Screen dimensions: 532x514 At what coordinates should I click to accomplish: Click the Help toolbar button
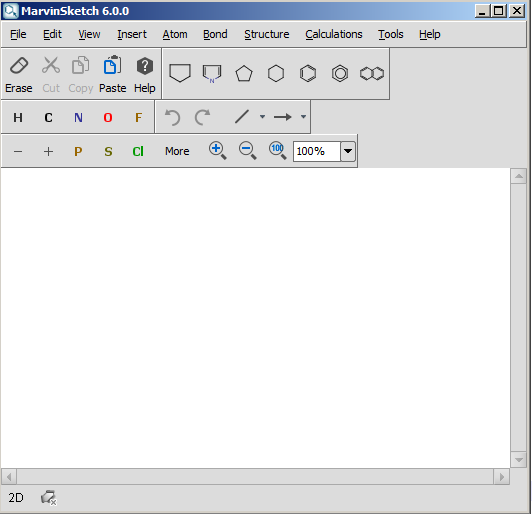145,74
